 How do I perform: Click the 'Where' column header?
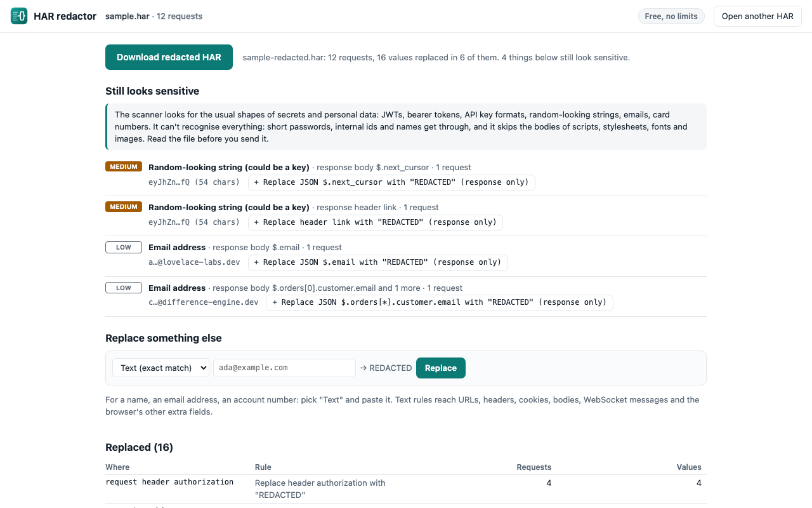click(117, 467)
